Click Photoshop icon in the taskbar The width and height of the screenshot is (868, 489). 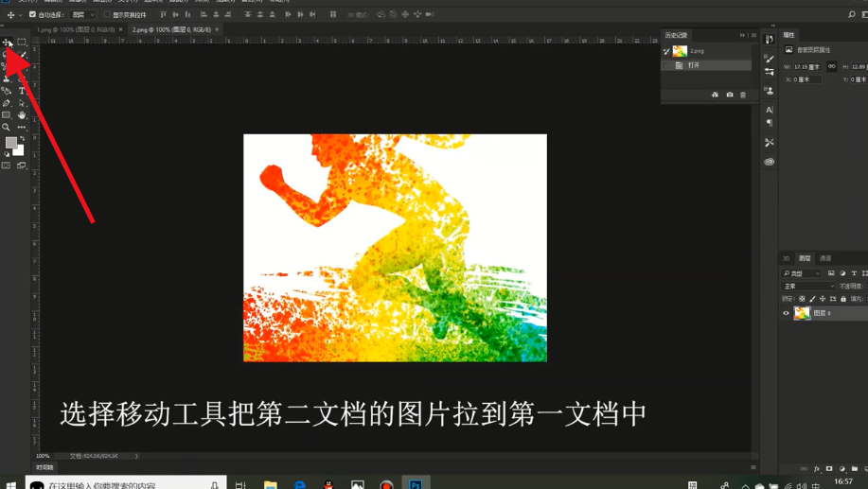(x=416, y=483)
